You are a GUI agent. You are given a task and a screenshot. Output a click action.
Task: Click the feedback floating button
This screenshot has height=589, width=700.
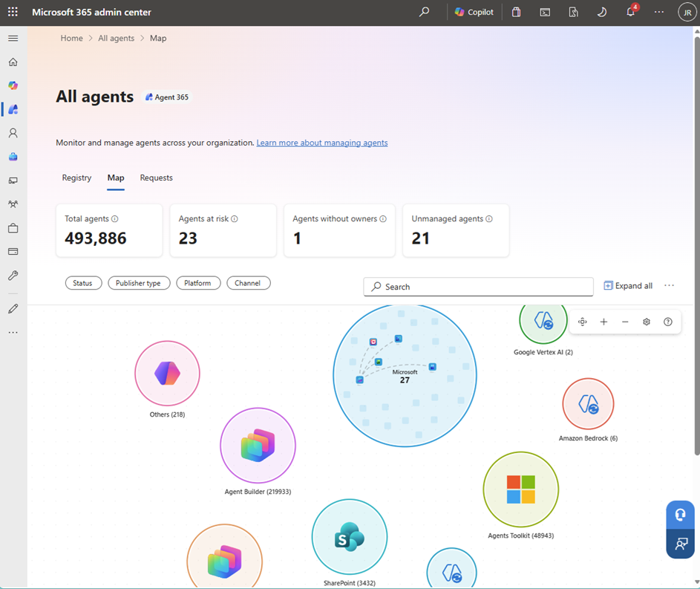pyautogui.click(x=681, y=544)
